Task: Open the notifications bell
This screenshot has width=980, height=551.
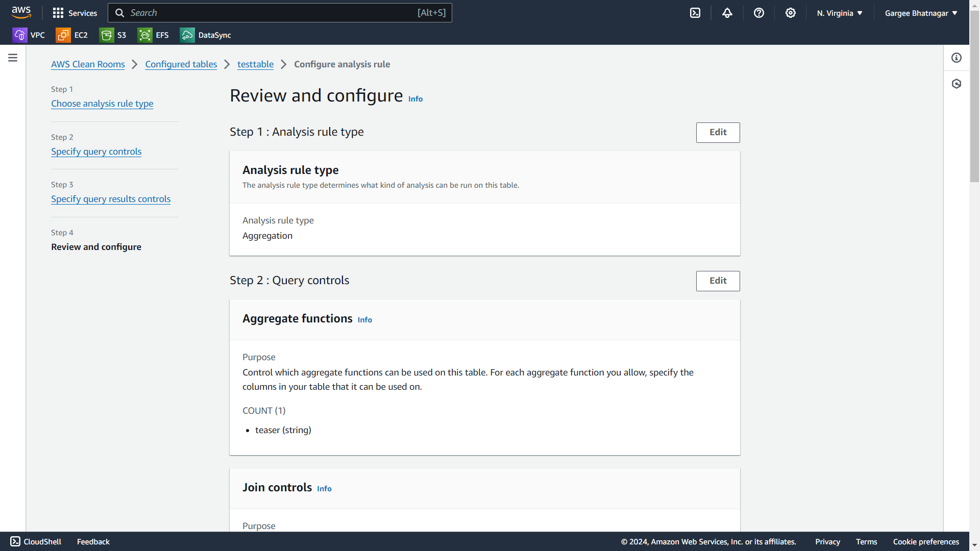Action: pyautogui.click(x=727, y=13)
